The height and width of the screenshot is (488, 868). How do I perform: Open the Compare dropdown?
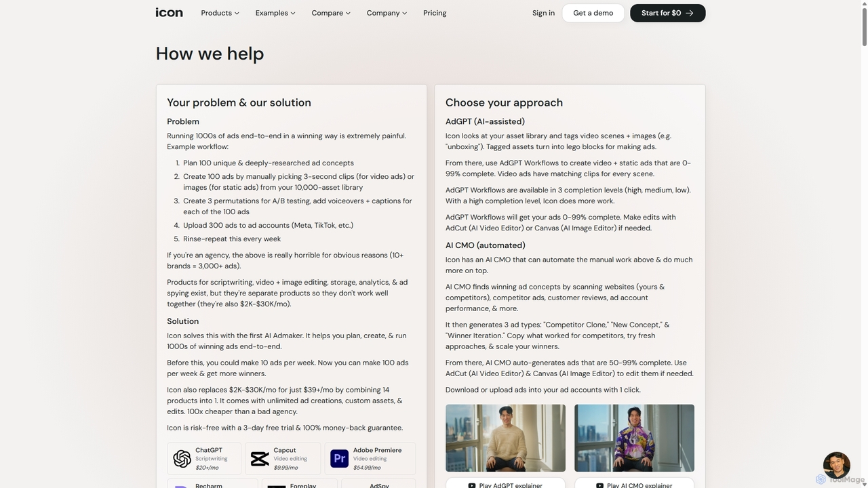[x=331, y=13]
